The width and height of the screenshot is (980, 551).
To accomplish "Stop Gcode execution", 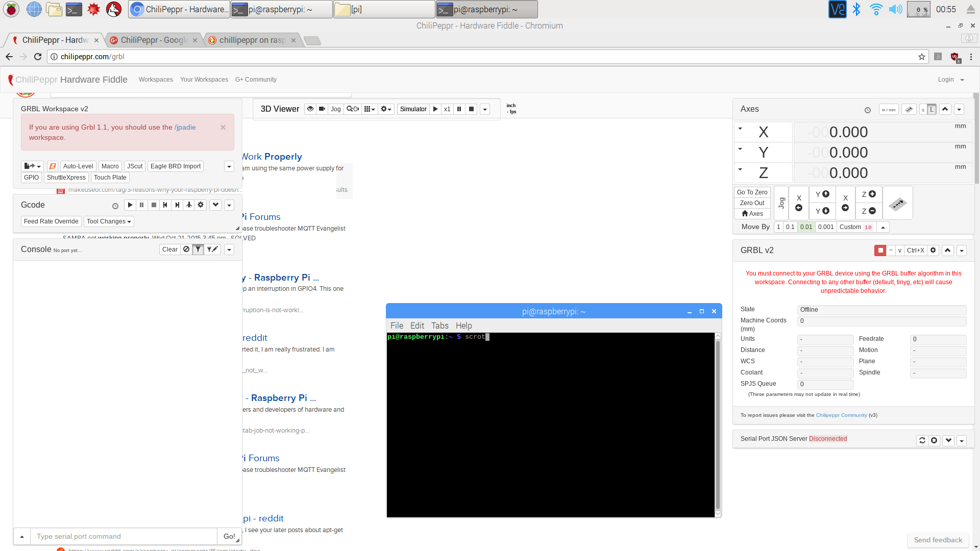I will pyautogui.click(x=154, y=205).
